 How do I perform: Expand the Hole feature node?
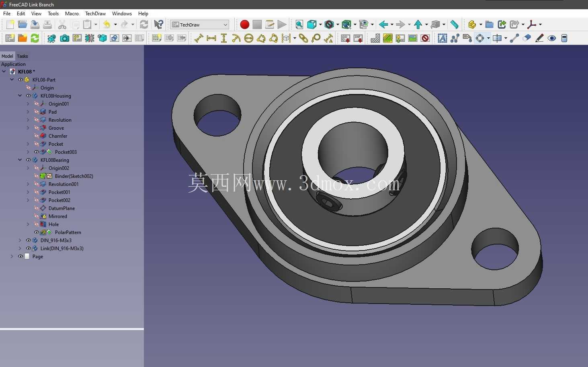[28, 224]
